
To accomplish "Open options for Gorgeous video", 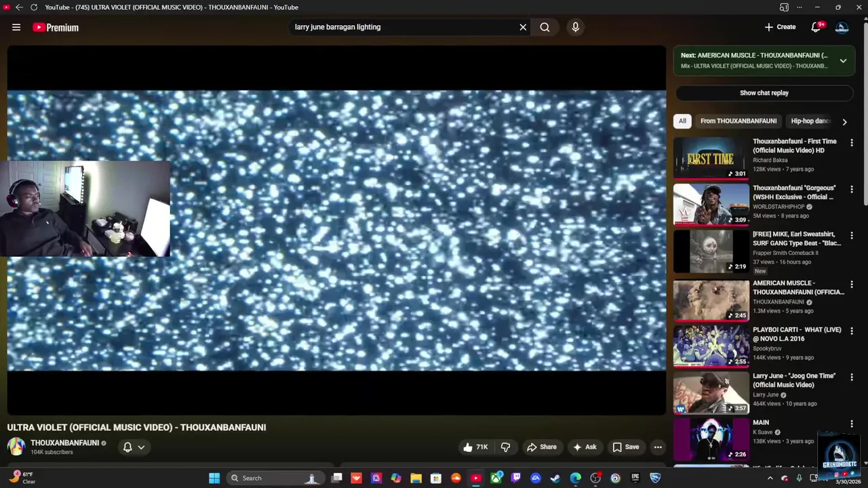I will point(852,190).
